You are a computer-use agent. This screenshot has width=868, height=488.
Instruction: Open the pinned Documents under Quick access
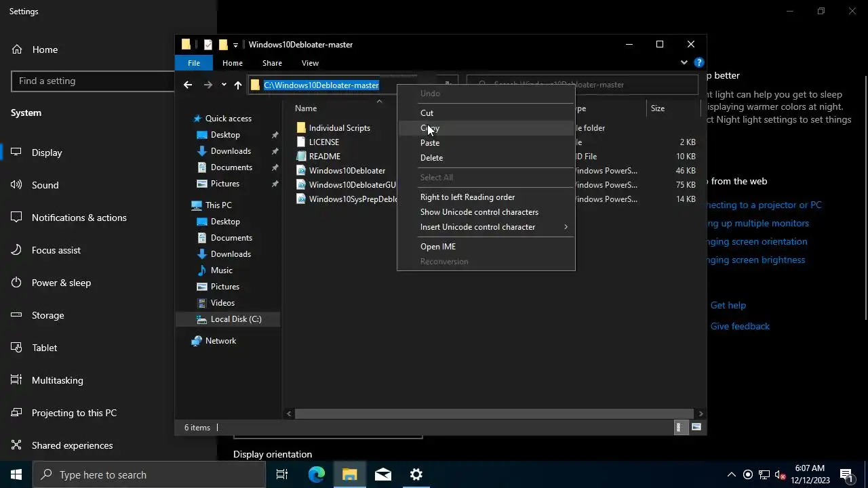[231, 167]
